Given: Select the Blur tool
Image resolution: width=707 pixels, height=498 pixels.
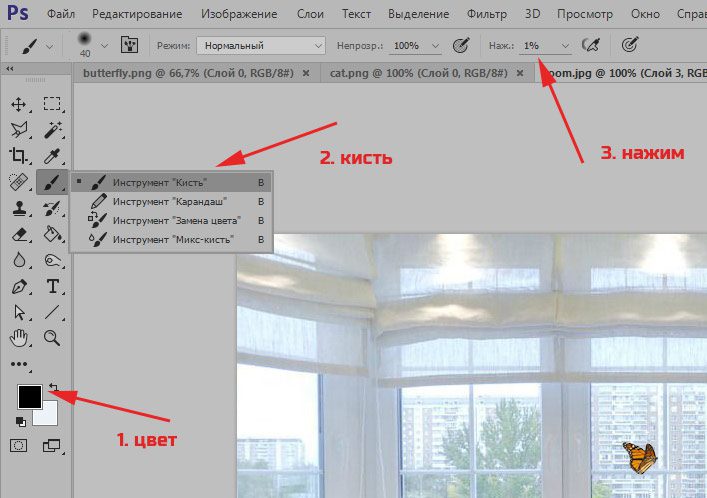Looking at the screenshot, I should pyautogui.click(x=18, y=260).
